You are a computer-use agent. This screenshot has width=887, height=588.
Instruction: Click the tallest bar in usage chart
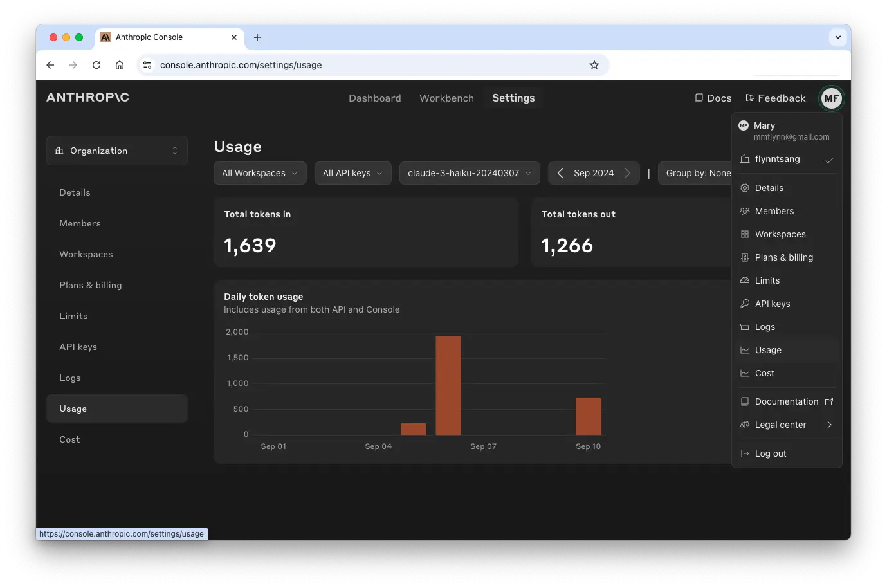click(x=448, y=385)
